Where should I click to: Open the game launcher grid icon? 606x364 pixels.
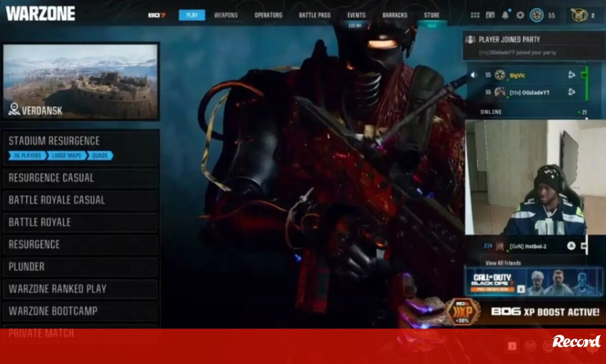(475, 15)
